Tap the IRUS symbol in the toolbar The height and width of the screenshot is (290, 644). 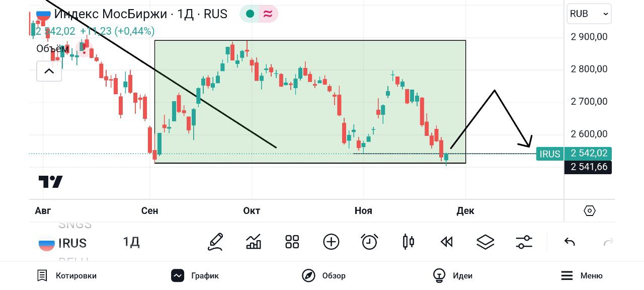[x=63, y=244]
